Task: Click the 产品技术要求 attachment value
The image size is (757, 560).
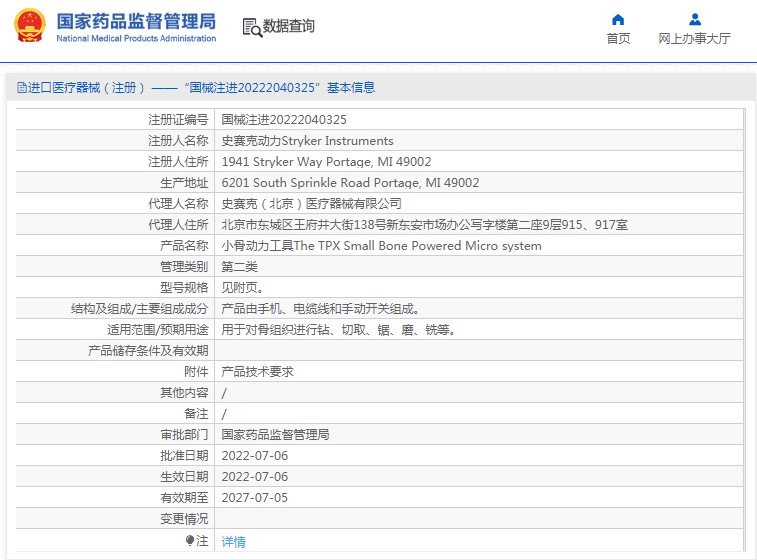Action: point(257,372)
